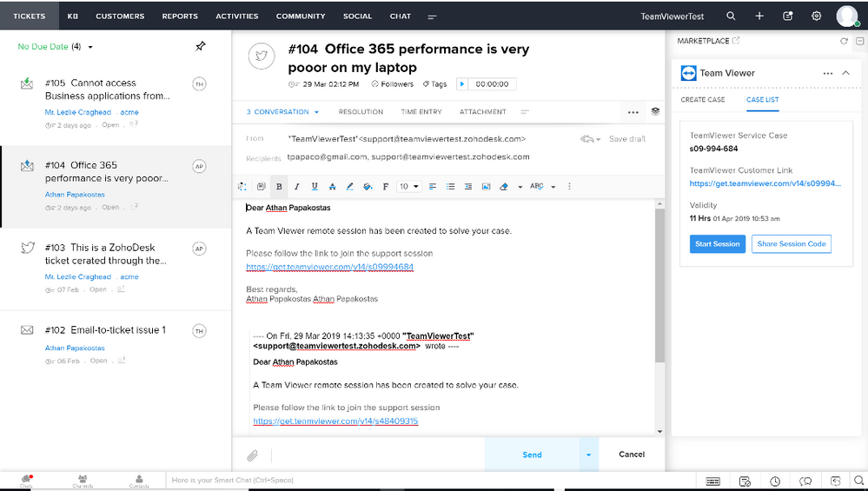Click the plus icon to add a record

[x=759, y=16]
